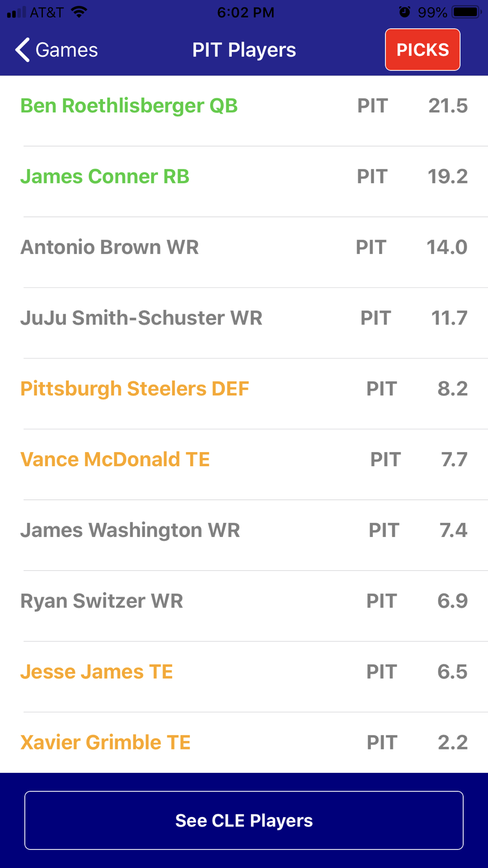The width and height of the screenshot is (488, 868).
Task: Tap the PIT Players title
Action: click(244, 50)
